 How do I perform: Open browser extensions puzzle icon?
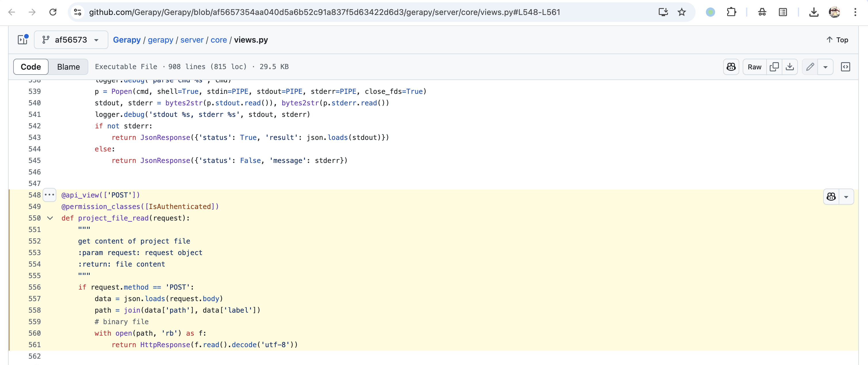731,12
